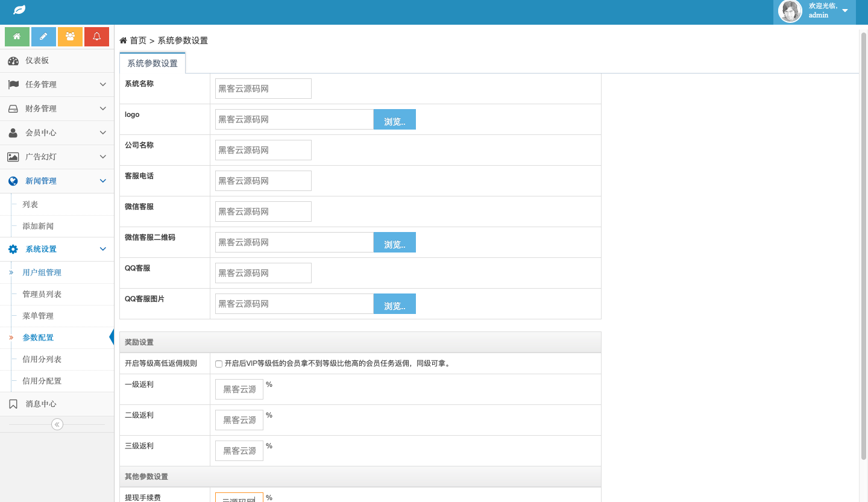Image resolution: width=868 pixels, height=502 pixels.
Task: Click the orange users group shortcut button
Action: point(70,37)
